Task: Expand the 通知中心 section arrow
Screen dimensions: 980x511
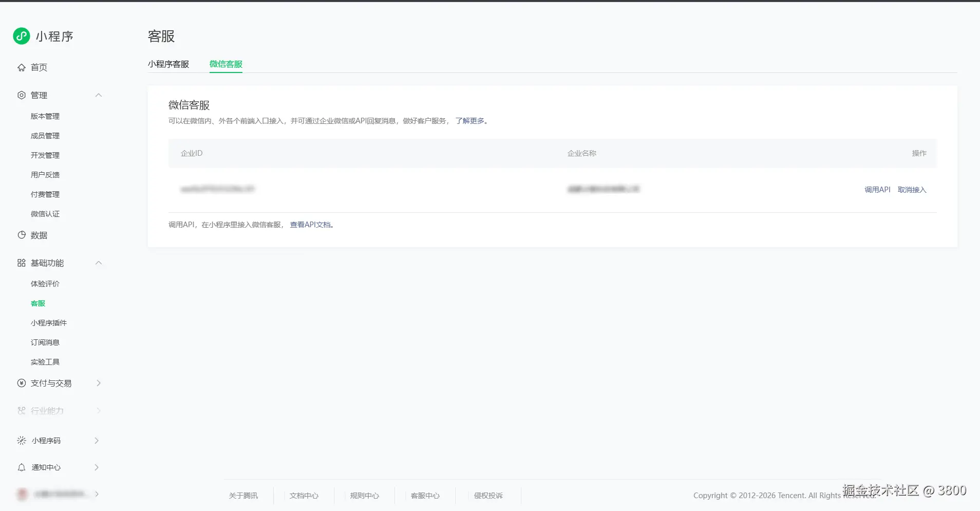Action: 97,467
